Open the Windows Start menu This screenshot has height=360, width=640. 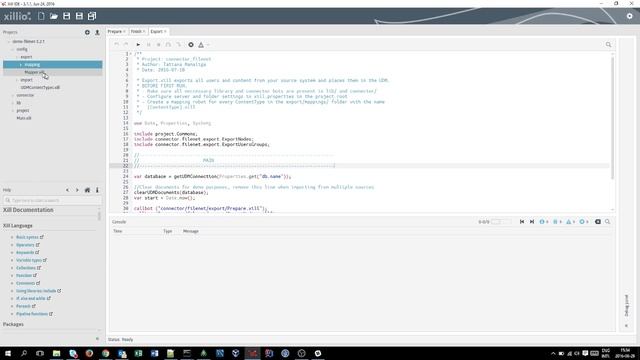[x=8, y=353]
